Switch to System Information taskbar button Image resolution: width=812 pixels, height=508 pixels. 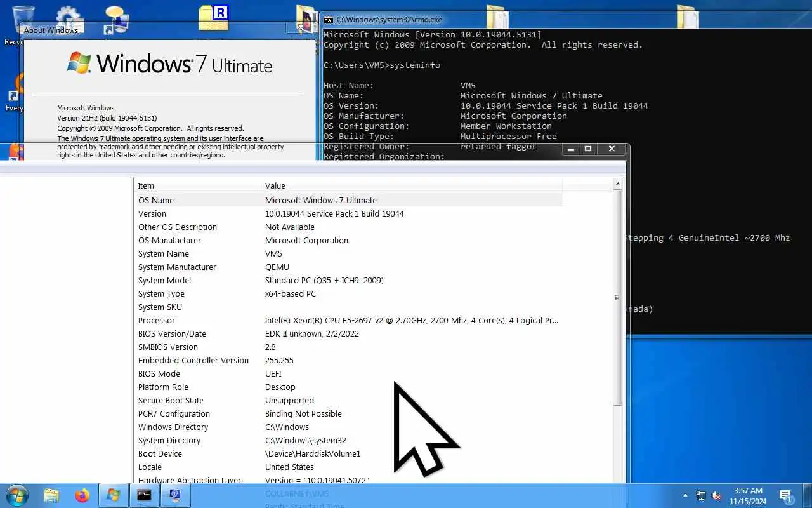(175, 495)
